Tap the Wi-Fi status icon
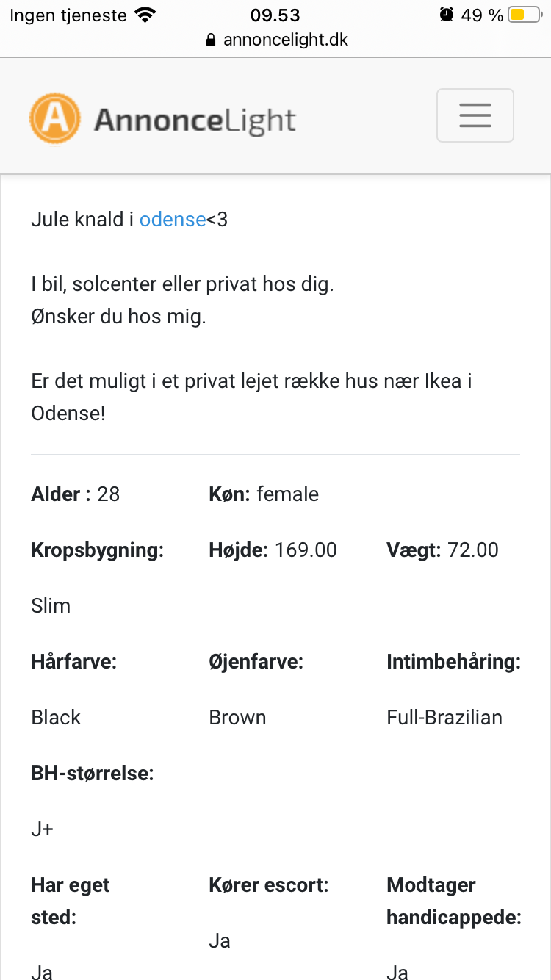The image size is (551, 980). (x=146, y=15)
